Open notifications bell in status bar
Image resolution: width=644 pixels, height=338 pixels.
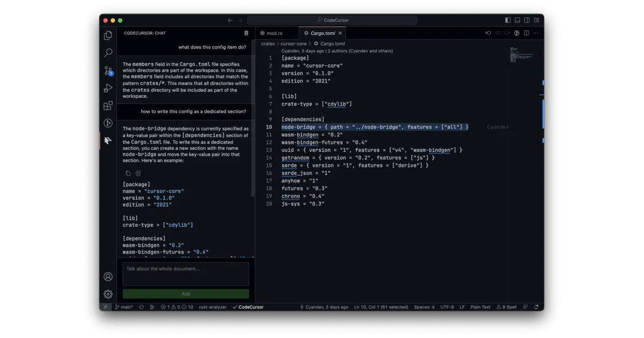click(x=536, y=307)
